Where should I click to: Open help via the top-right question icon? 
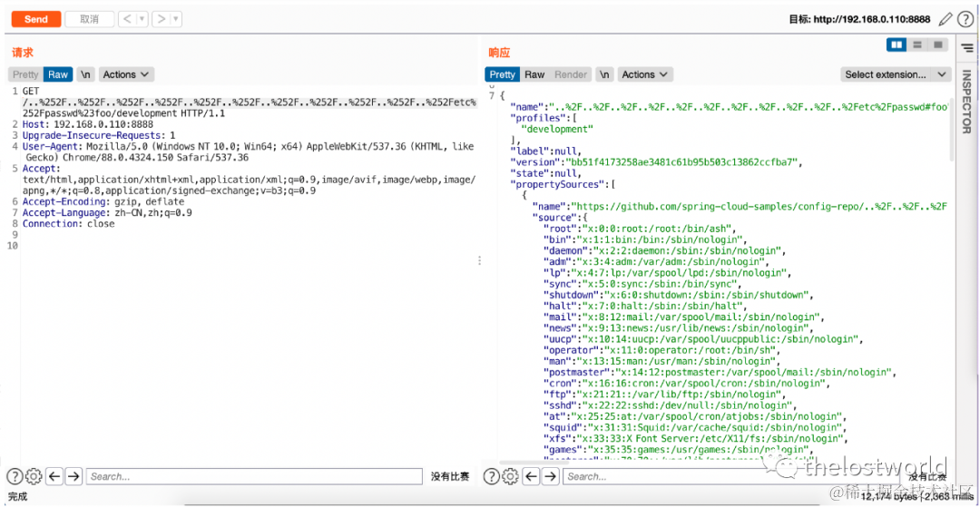965,19
